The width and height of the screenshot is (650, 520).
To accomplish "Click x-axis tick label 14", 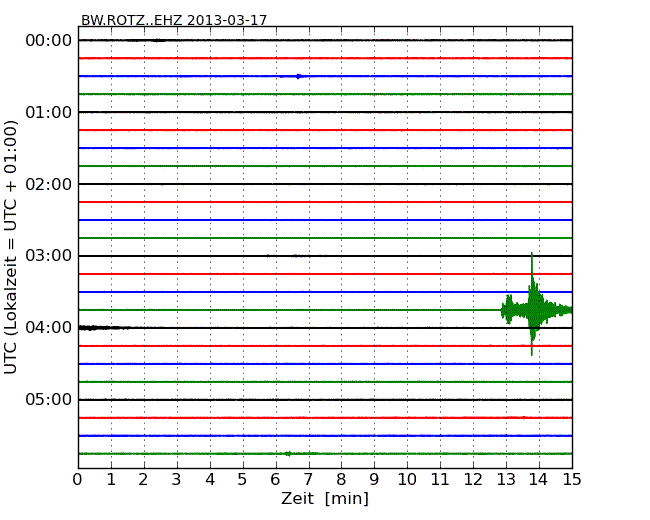I will 538,480.
